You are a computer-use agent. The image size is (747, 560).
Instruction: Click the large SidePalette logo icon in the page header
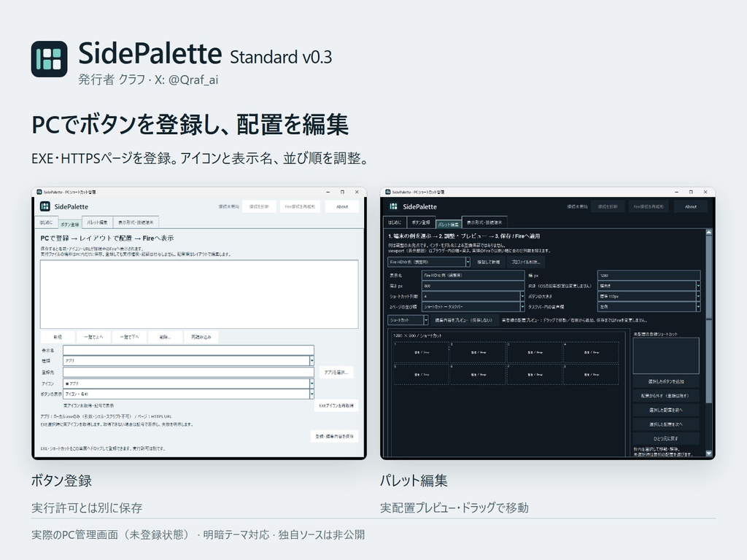pyautogui.click(x=49, y=59)
